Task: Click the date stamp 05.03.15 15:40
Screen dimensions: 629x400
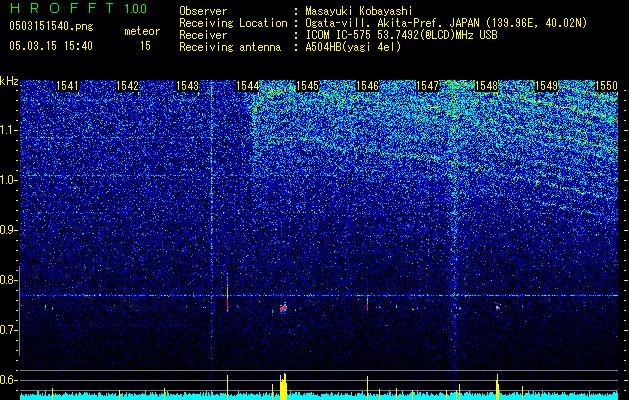Action: point(51,46)
